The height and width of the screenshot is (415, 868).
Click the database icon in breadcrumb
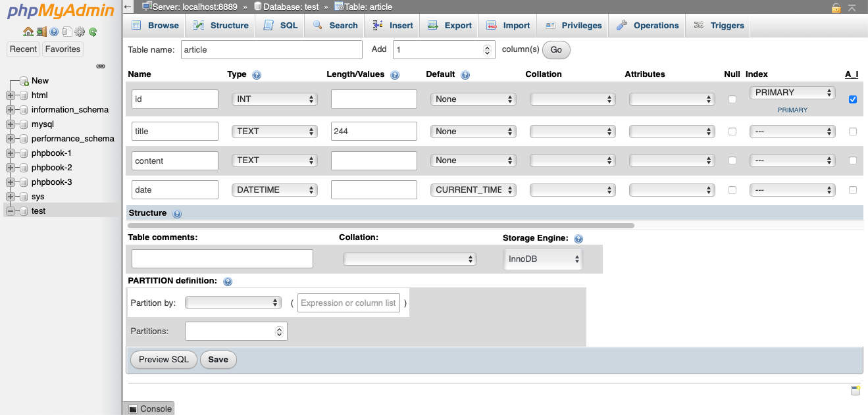(258, 7)
